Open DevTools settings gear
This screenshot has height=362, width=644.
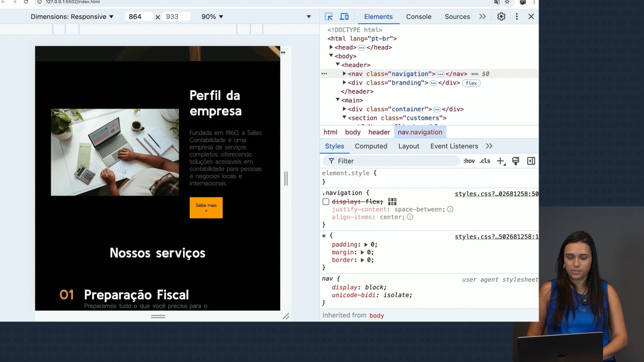501,16
